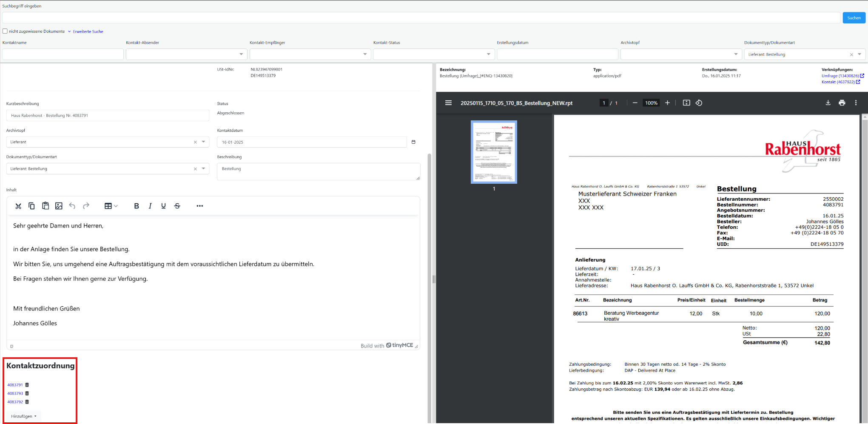Open the Kontaktdatum calendar picker
Screen dimensions: 868x424
point(413,142)
